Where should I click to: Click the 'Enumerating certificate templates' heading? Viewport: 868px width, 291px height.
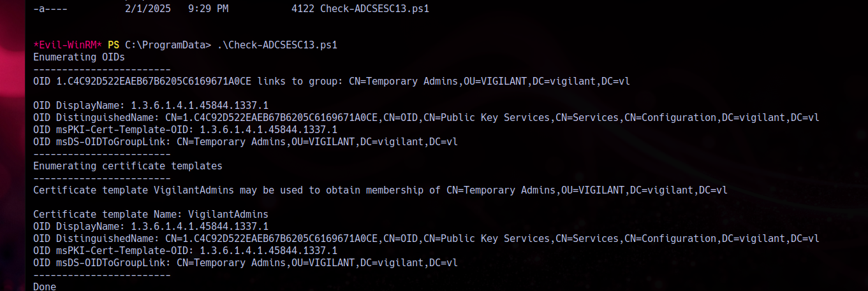[x=128, y=166]
